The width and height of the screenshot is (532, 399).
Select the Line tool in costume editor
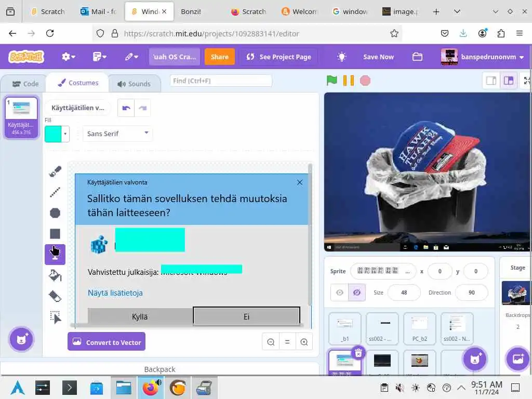coord(55,192)
